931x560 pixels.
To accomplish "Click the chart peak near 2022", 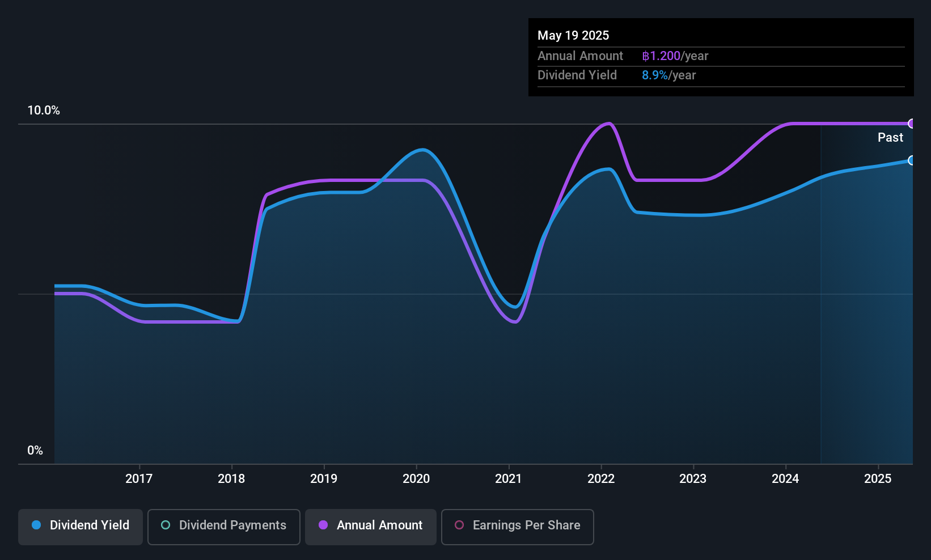I will coord(607,124).
